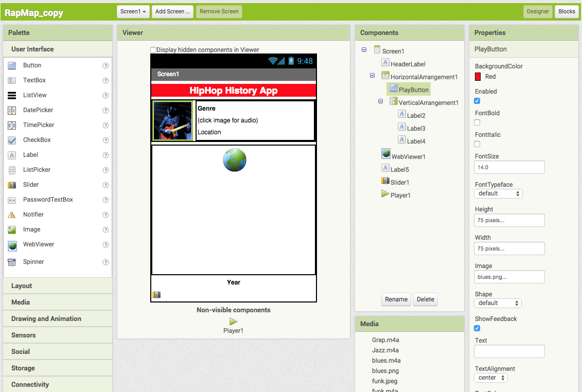582x392 pixels.
Task: Expand the Layout palette section
Action: [x=58, y=286]
